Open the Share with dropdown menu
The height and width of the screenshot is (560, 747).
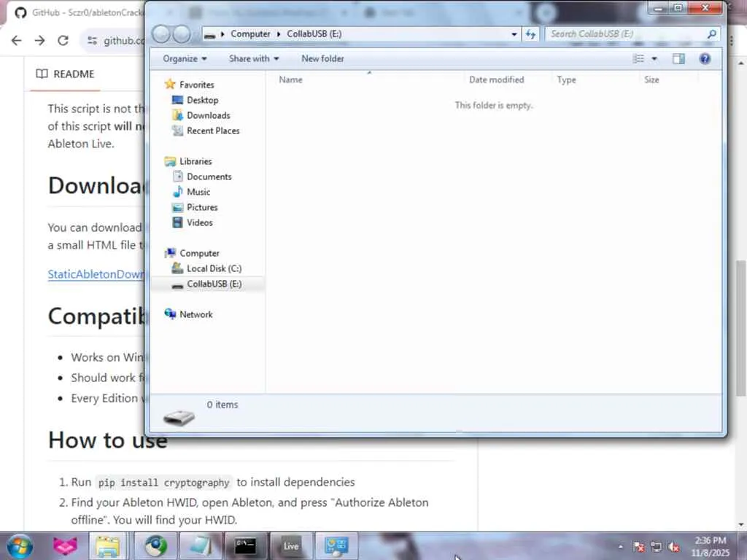(254, 58)
